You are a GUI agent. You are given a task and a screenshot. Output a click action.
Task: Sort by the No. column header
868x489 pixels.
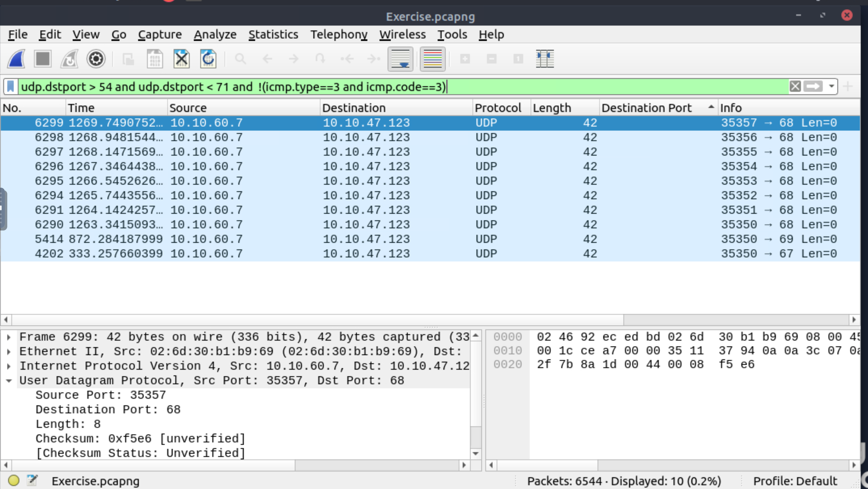pos(33,108)
